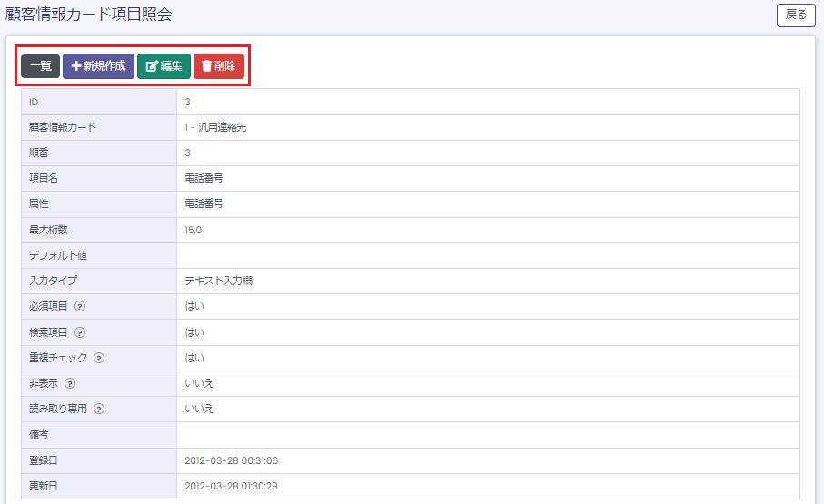Click the empty デフォルト値 value cell
The height and width of the screenshot is (504, 824).
[x=488, y=256]
